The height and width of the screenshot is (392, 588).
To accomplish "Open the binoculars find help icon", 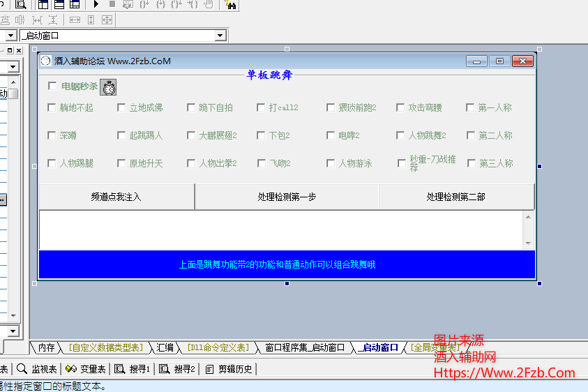I will coord(230,4).
